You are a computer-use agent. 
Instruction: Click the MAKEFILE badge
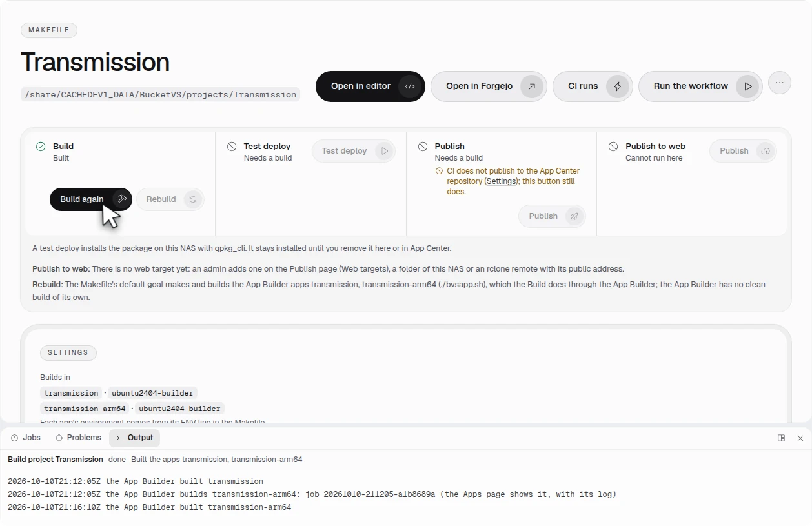(x=49, y=30)
